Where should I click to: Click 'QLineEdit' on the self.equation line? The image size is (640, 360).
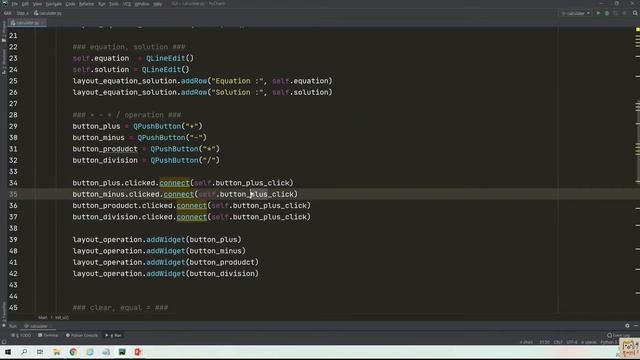click(165, 58)
